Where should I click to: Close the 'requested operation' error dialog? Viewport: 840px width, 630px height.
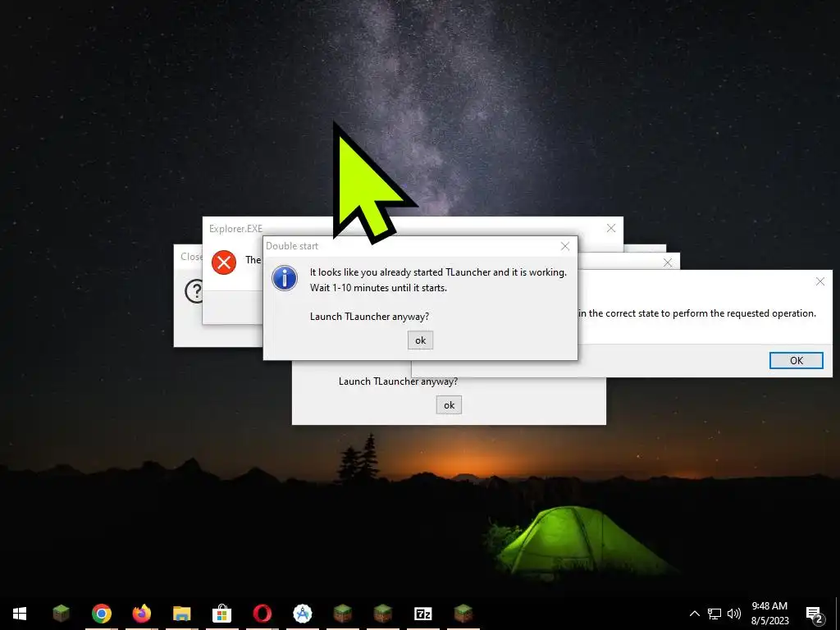(819, 281)
